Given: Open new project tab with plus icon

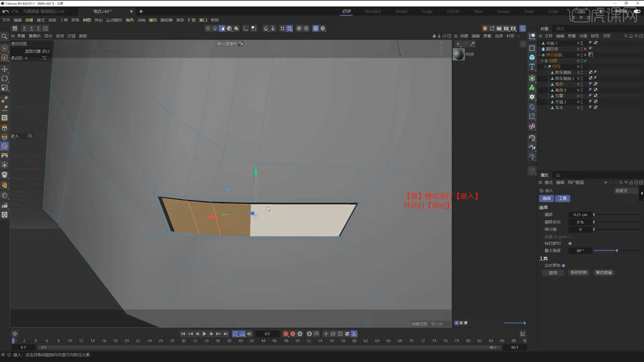Looking at the screenshot, I should 141,11.
